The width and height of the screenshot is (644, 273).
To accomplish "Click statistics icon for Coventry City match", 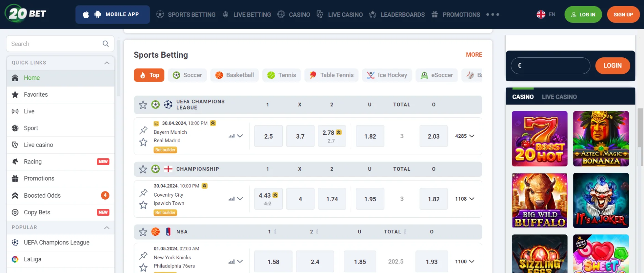I will coord(232,199).
